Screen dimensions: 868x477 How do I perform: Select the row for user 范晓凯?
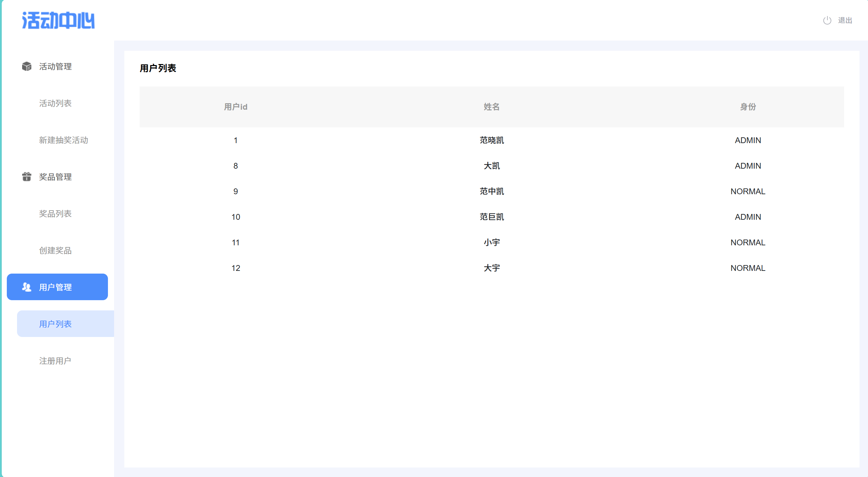(492, 140)
